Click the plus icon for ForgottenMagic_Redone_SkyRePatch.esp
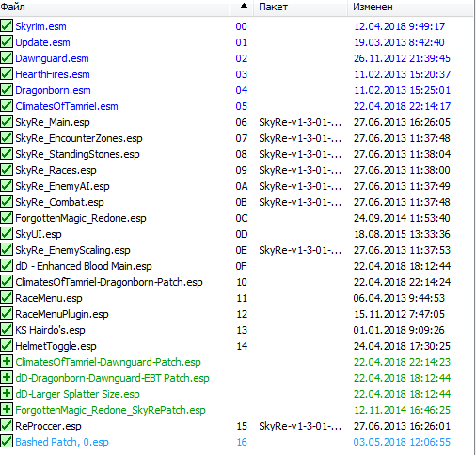 pyautogui.click(x=7, y=409)
